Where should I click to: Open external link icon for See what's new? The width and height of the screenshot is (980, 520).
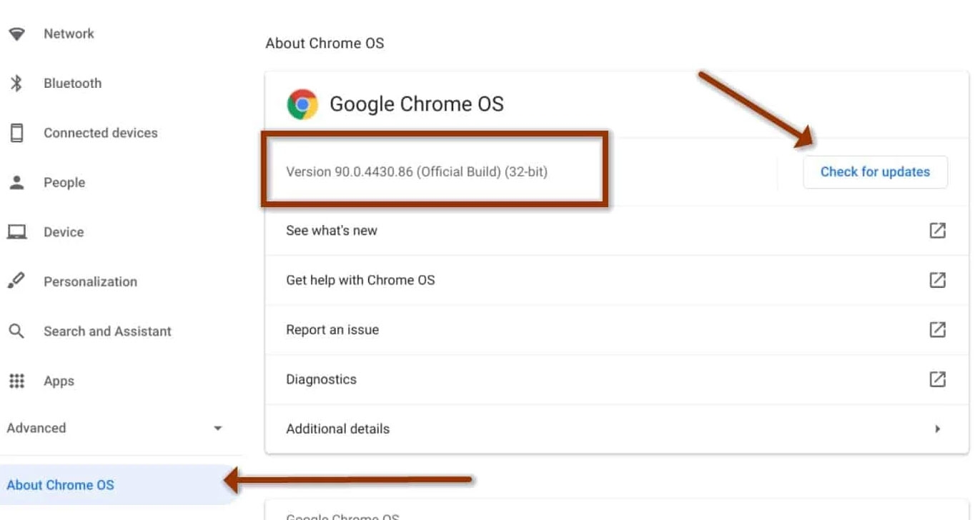pyautogui.click(x=937, y=231)
